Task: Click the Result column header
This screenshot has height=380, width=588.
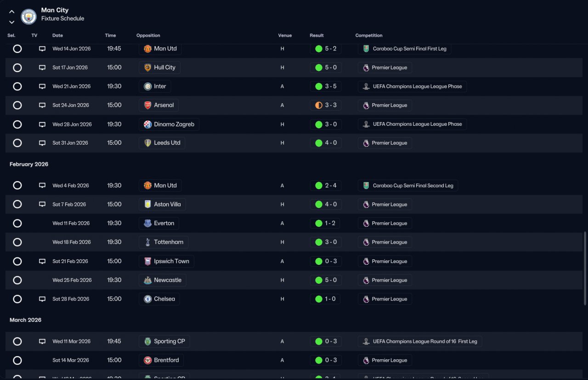Action: [317, 35]
